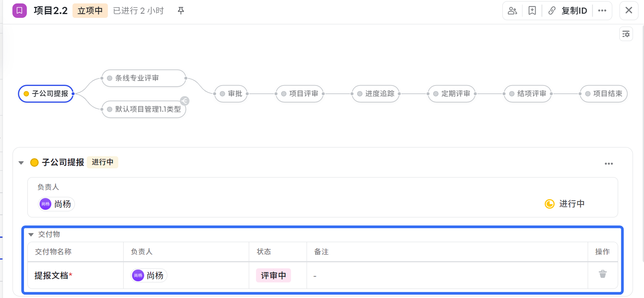Open workflow view settings icon
The width and height of the screenshot is (644, 298).
(626, 34)
